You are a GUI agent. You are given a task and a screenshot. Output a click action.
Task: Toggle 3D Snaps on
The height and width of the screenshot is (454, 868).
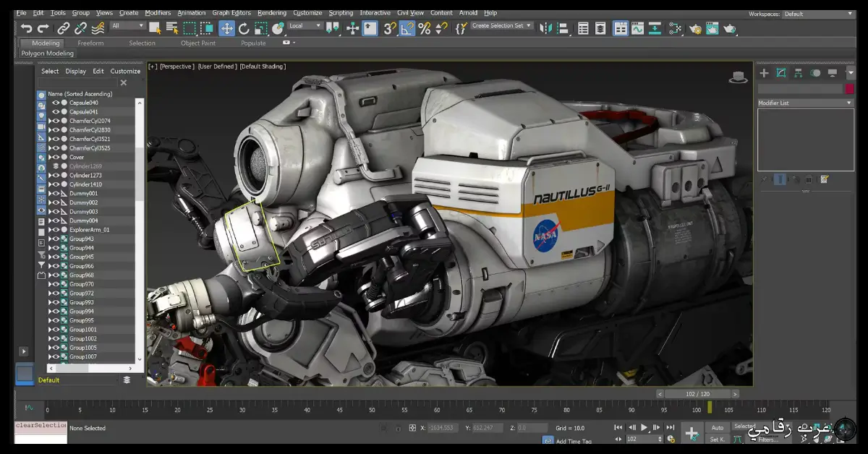pos(388,29)
